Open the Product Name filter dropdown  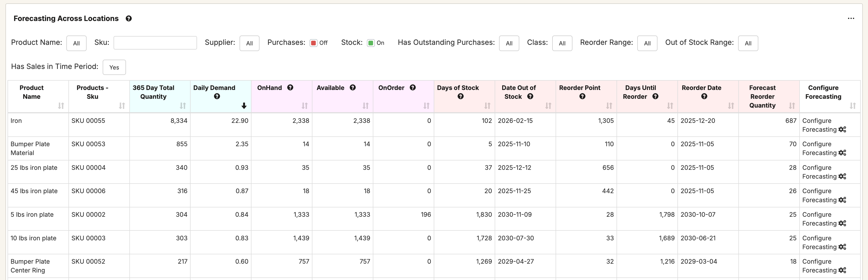coord(76,43)
